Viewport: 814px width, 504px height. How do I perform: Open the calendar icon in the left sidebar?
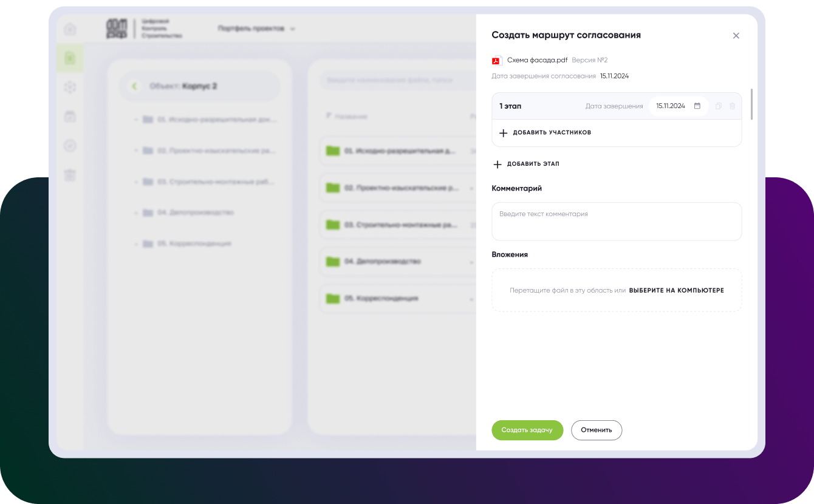coord(70,117)
